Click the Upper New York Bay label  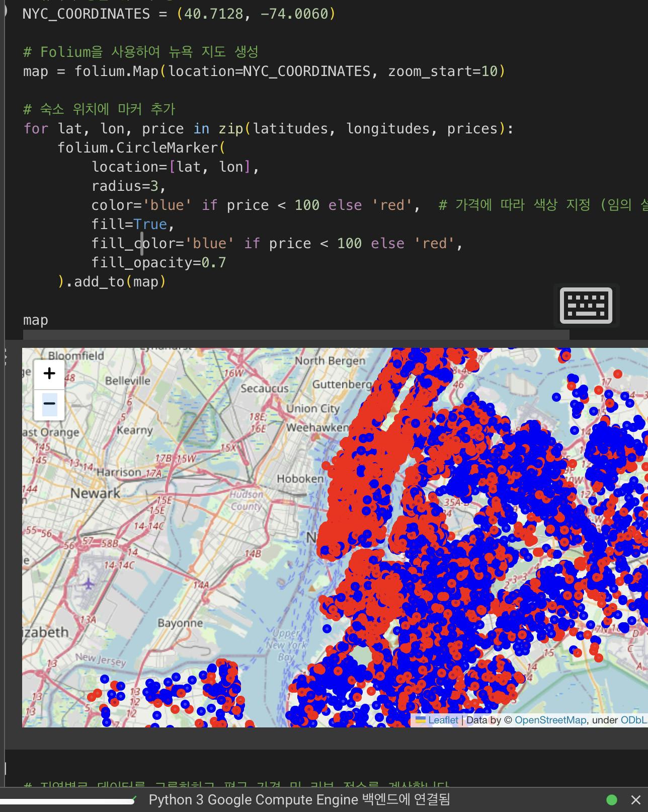287,645
